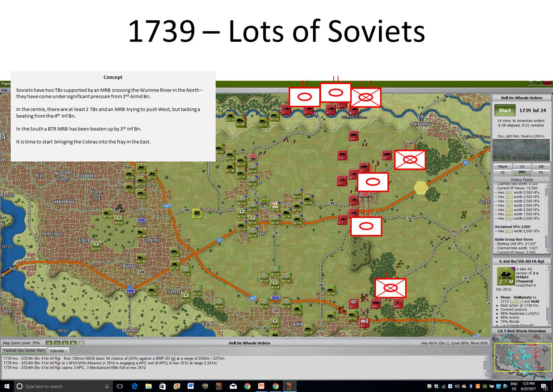Click the green Start turn button

click(x=505, y=110)
